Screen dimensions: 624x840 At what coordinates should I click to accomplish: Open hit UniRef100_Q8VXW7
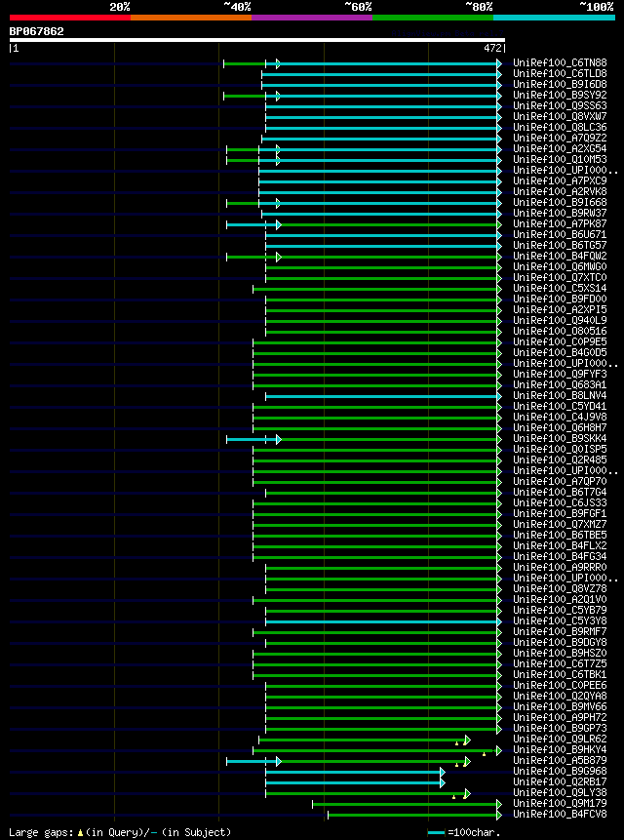pos(560,117)
